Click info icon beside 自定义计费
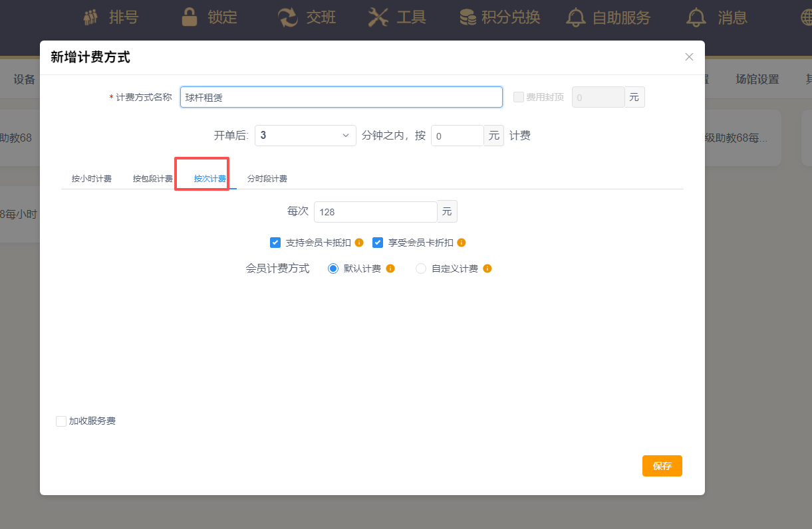Image resolution: width=812 pixels, height=529 pixels. [487, 268]
